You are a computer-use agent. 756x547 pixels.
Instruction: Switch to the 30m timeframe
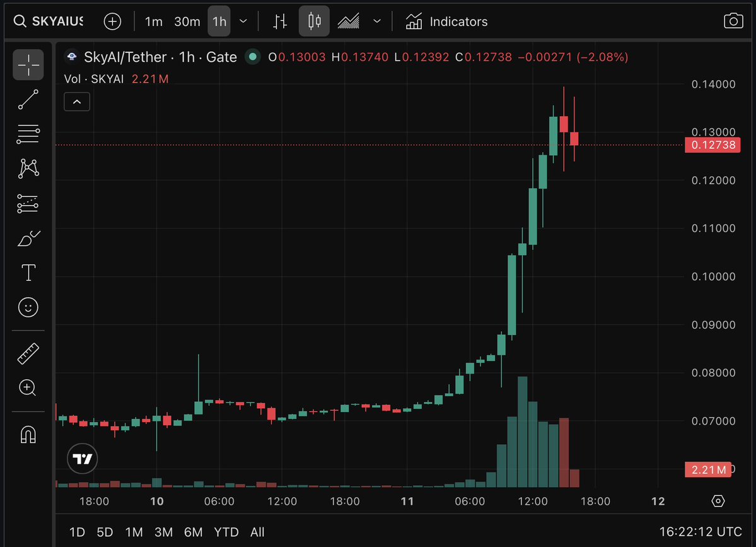pos(187,21)
